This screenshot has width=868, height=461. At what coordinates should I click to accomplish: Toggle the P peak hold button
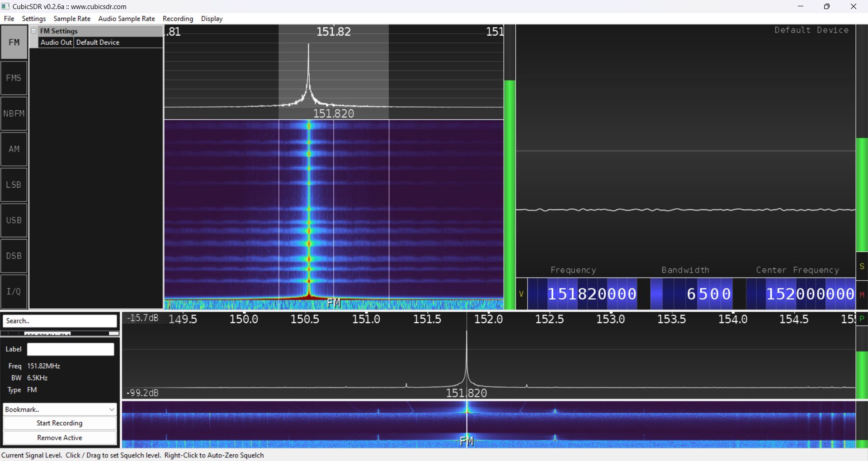[x=862, y=319]
